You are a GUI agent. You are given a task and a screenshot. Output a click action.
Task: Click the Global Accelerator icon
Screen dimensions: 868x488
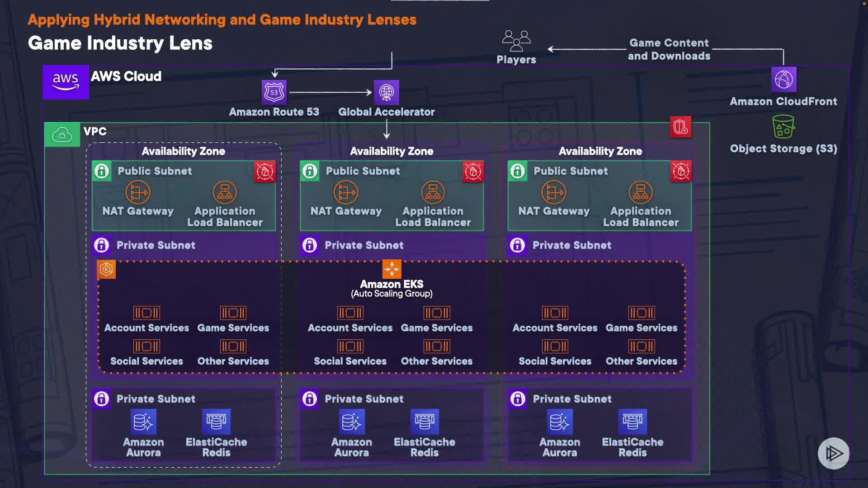coord(386,92)
